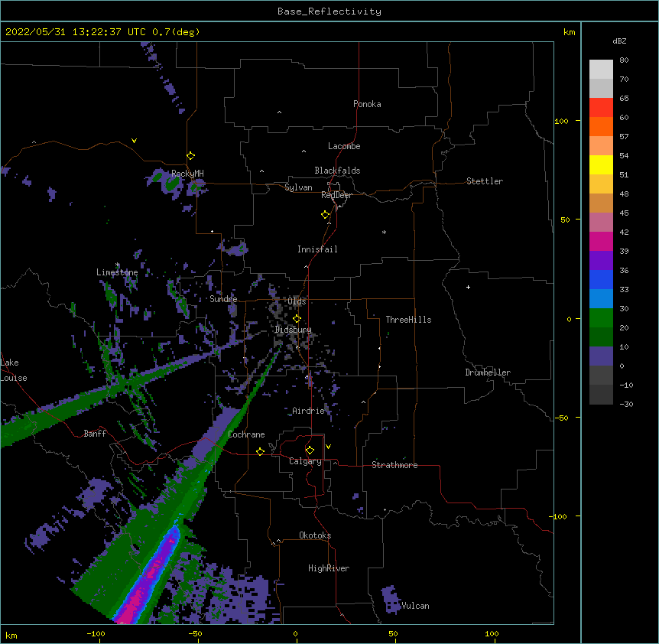Click the yellow V marker northeast of Calgary
This screenshot has height=644, width=659.
point(328,447)
